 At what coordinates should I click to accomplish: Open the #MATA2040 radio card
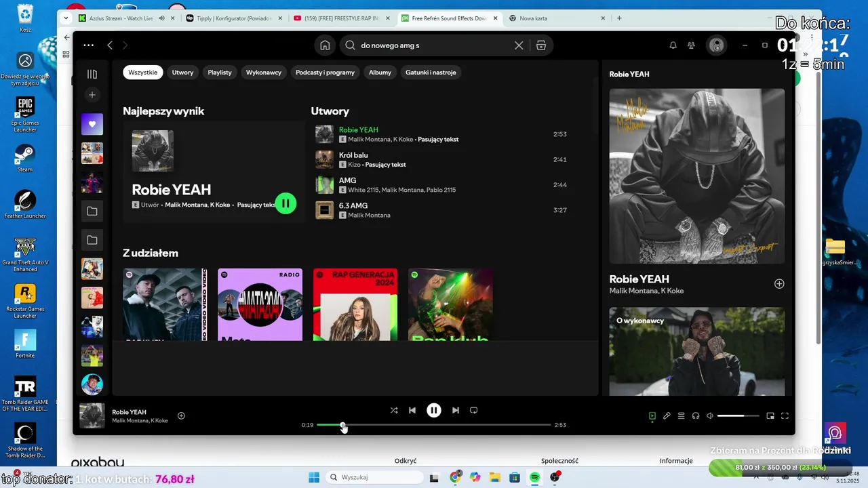tap(260, 304)
